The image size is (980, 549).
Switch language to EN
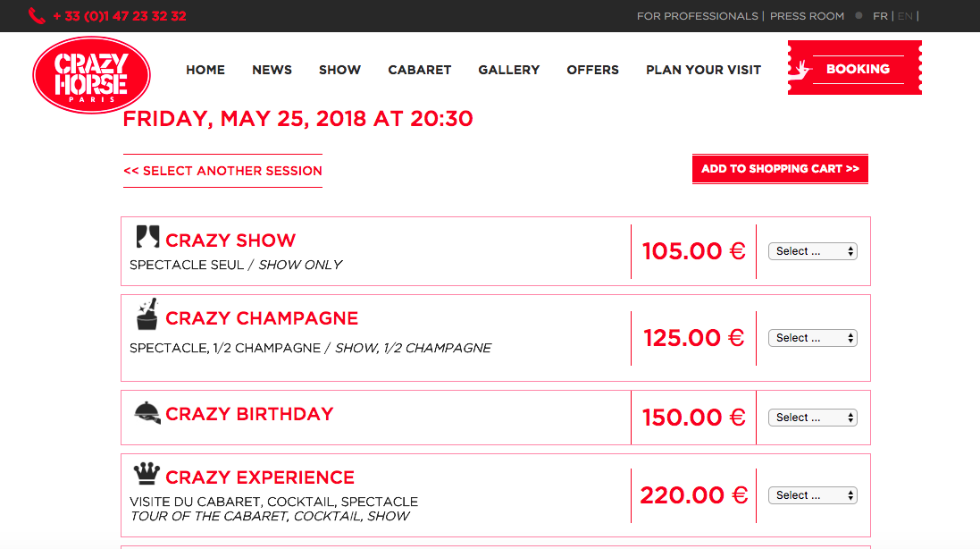click(905, 16)
